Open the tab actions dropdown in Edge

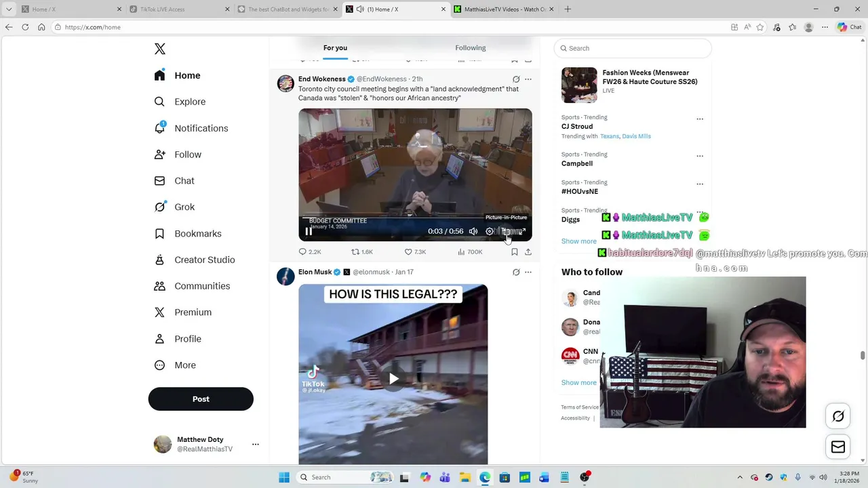point(9,9)
